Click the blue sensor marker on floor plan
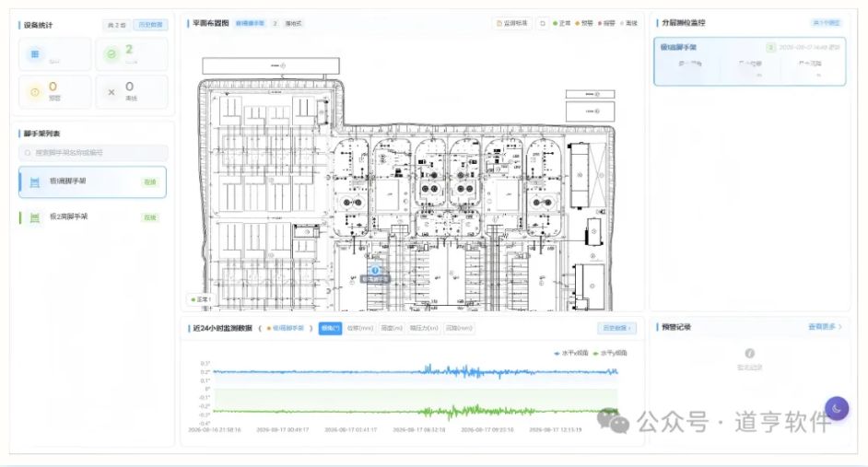Screen dimensions: 868x467 (375, 270)
